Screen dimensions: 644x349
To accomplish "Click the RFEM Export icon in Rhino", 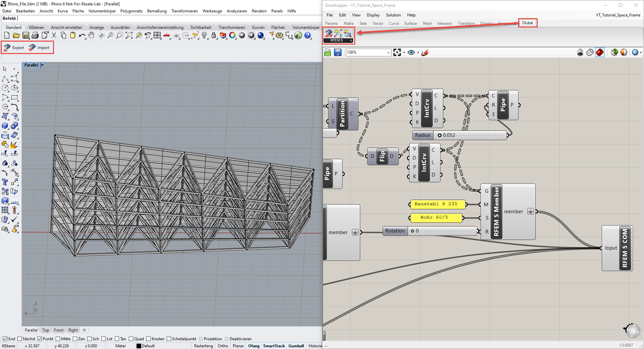I will pyautogui.click(x=7, y=48).
